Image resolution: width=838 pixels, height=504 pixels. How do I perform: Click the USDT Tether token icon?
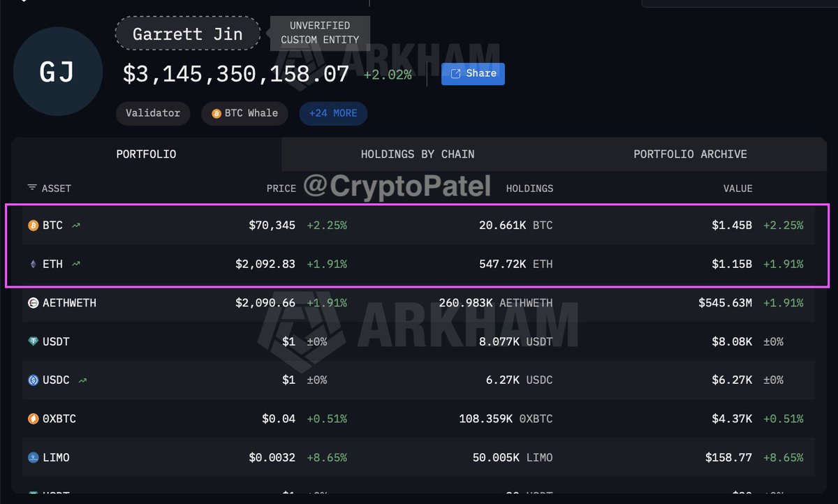tap(33, 342)
